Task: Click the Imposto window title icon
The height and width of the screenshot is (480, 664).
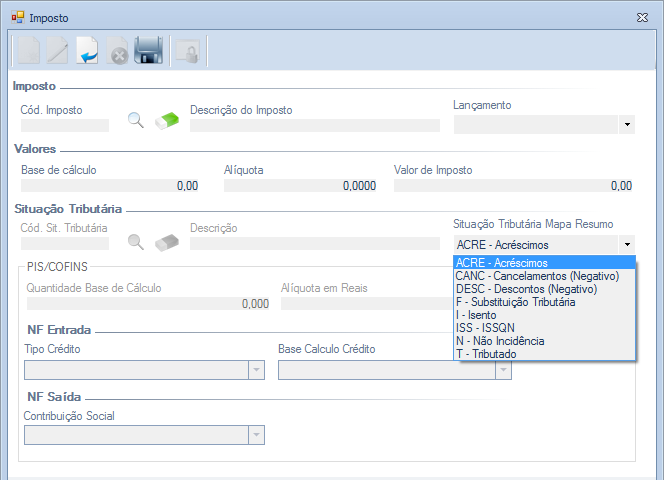Action: coord(18,17)
